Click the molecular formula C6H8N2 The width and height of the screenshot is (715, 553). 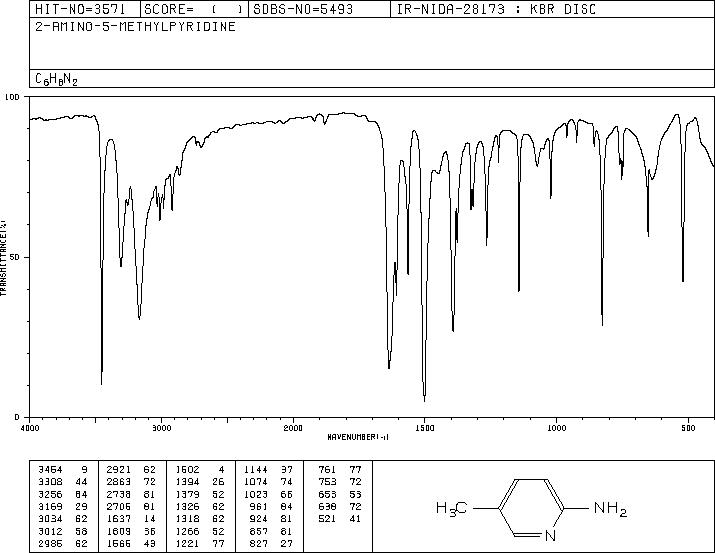57,79
